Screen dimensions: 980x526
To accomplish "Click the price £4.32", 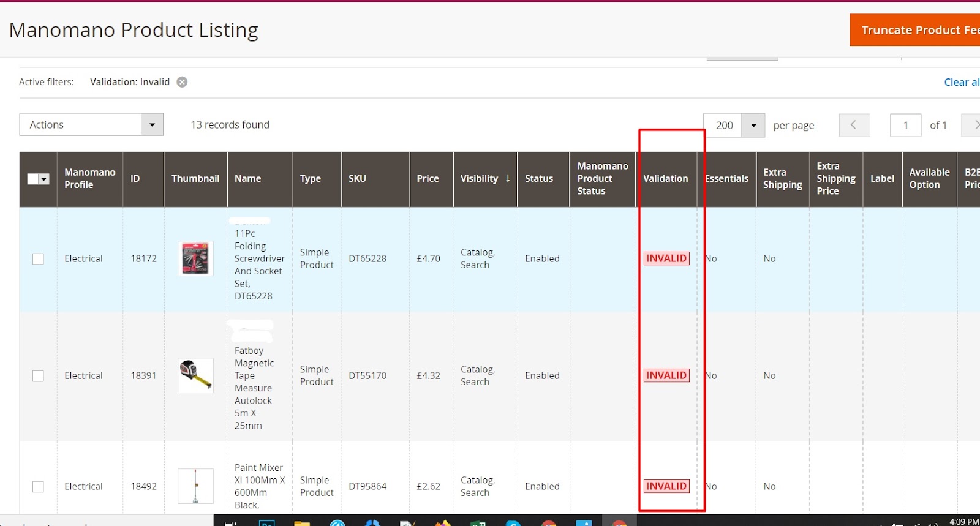I will tap(428, 375).
